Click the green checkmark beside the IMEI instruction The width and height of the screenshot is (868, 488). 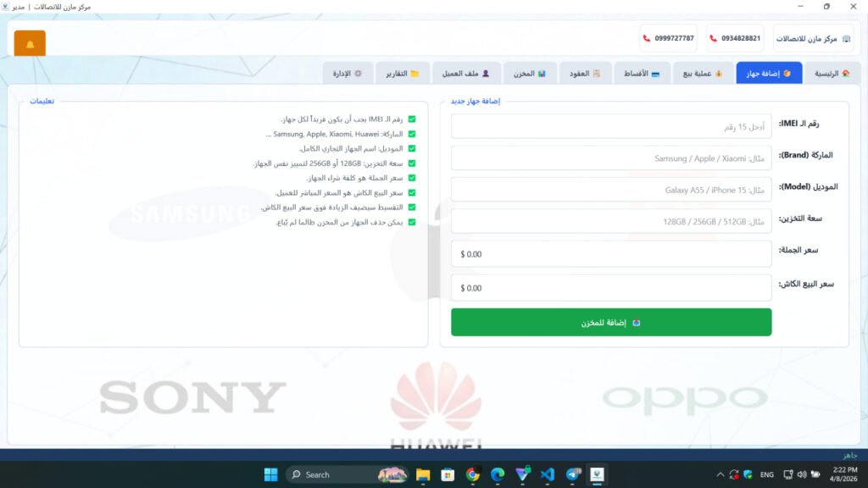pos(412,119)
